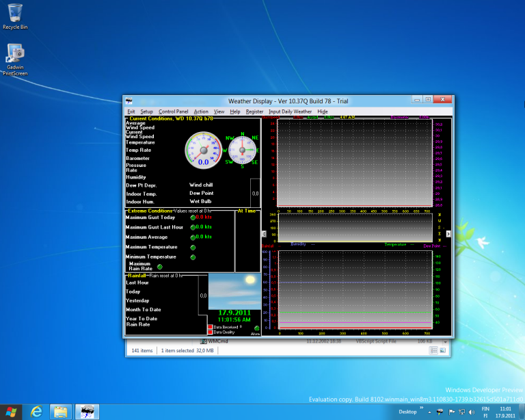Click the Maximum Rain Rate green indicator

(x=160, y=267)
